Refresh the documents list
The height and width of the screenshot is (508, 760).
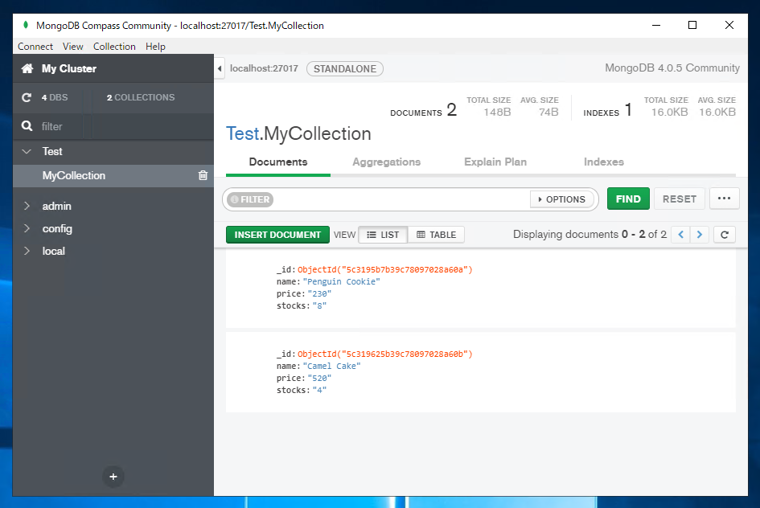click(x=724, y=235)
